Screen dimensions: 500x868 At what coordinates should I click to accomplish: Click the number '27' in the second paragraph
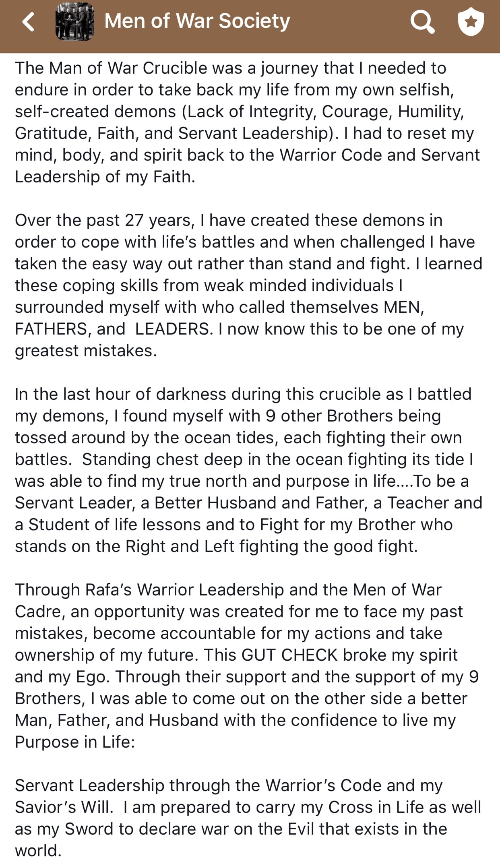(x=134, y=220)
